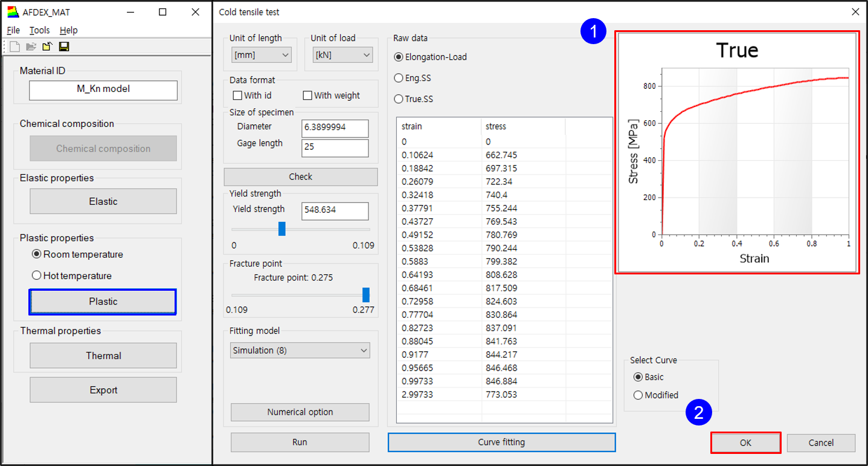This screenshot has width=868, height=466.
Task: Click the Gage length input field
Action: pyautogui.click(x=335, y=148)
